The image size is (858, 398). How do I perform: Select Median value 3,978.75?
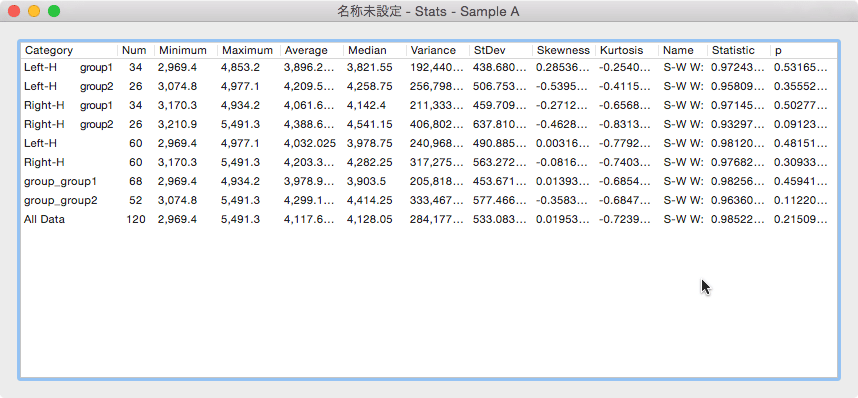tap(370, 143)
